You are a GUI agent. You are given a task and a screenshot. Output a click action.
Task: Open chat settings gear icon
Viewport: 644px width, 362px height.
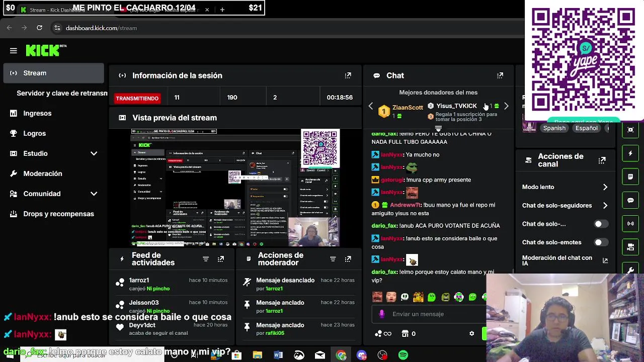point(471,333)
